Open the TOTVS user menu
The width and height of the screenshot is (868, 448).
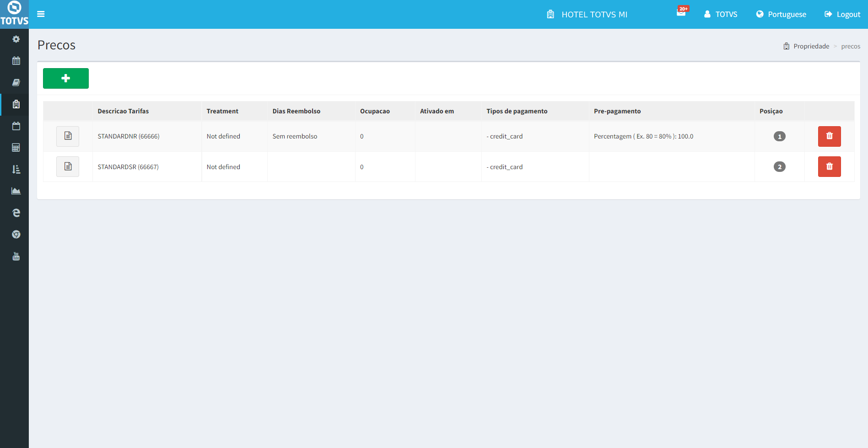point(721,14)
